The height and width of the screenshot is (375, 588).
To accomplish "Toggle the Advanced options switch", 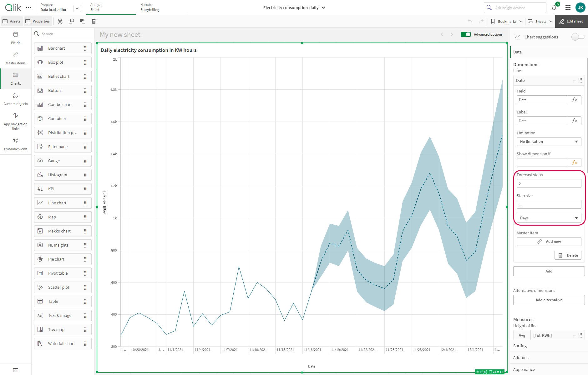I will tap(465, 34).
